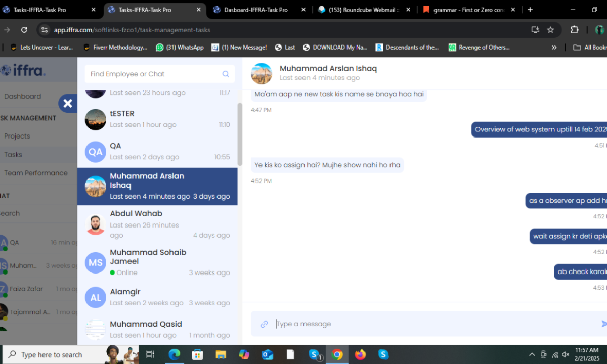The height and width of the screenshot is (364, 607).
Task: Open Team Performance in sidebar
Action: point(36,173)
